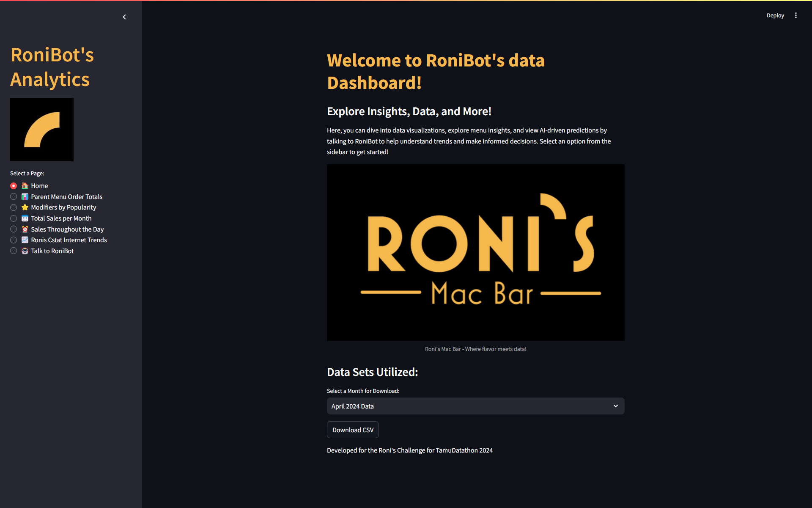Click the Roni's Mac Bar banner image

(475, 253)
